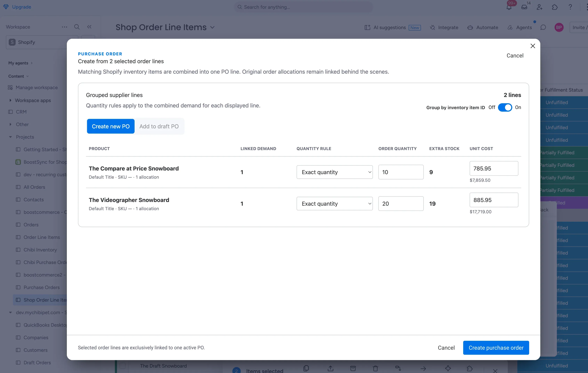Switch to Add to draft PO tab
The image size is (588, 373).
pos(159,126)
